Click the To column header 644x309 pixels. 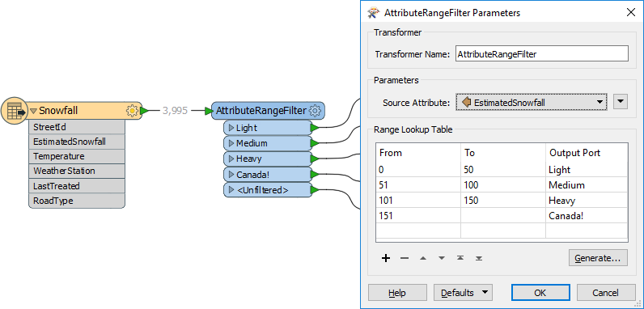click(503, 153)
